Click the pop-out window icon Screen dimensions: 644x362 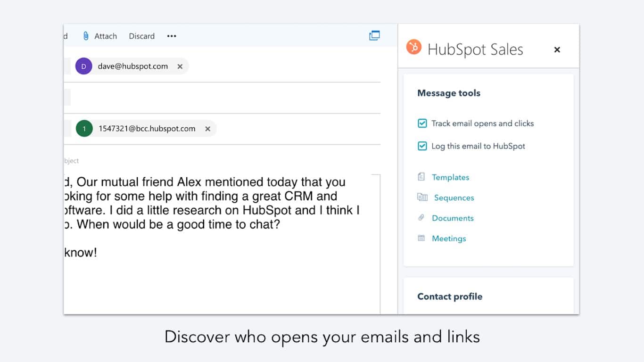[x=374, y=35]
